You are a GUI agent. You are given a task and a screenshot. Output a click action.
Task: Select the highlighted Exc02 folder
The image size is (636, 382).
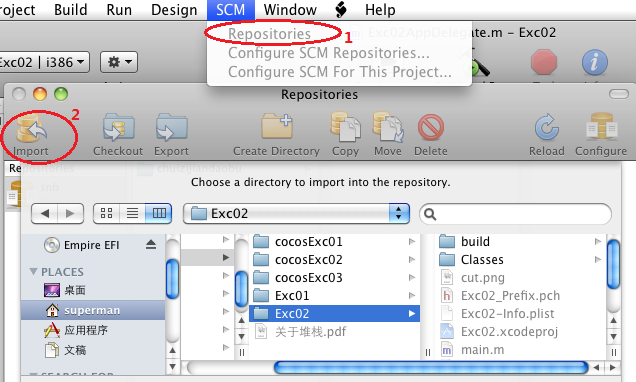[334, 313]
